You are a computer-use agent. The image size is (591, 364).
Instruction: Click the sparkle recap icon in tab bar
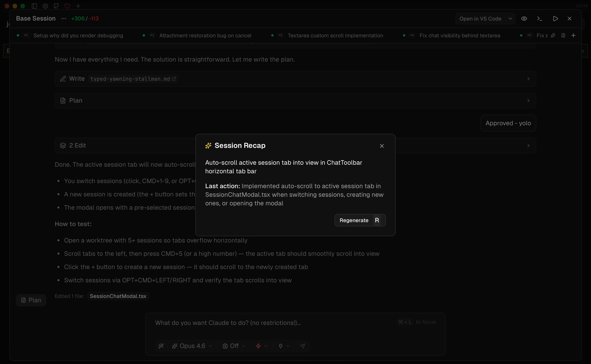click(553, 35)
